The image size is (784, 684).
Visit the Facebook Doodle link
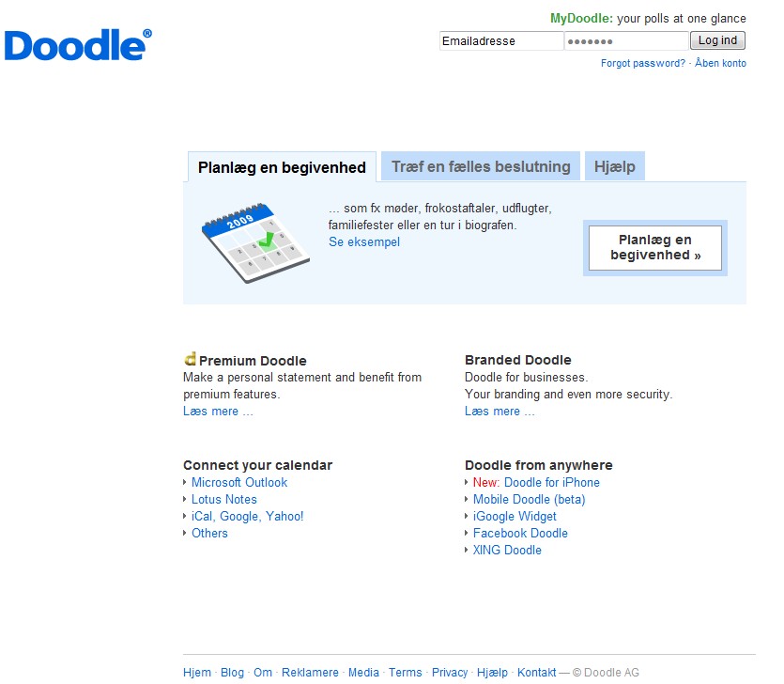coord(520,534)
